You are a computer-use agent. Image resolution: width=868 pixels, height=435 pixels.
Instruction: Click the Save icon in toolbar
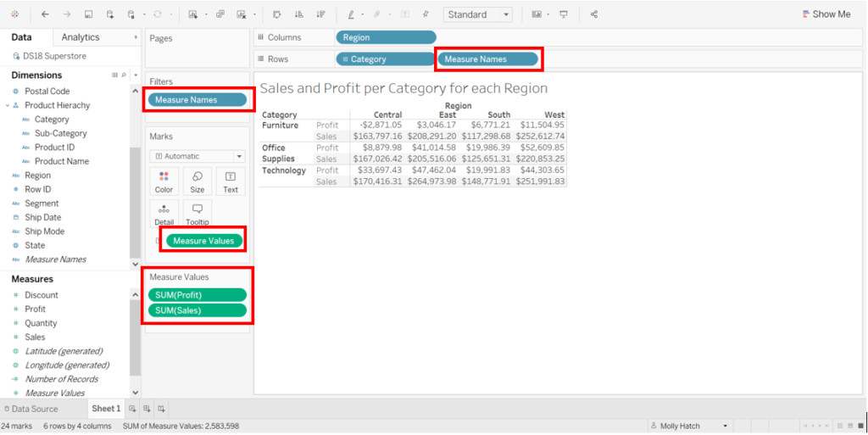click(x=88, y=14)
